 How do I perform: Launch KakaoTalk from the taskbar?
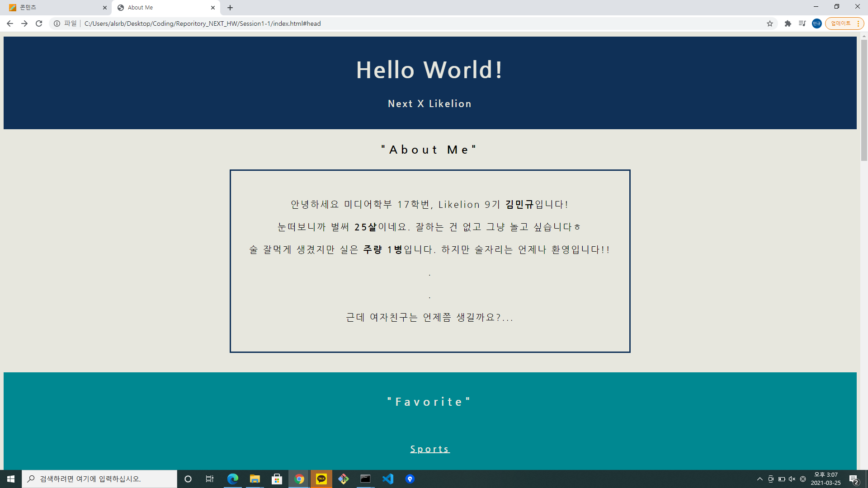(321, 479)
